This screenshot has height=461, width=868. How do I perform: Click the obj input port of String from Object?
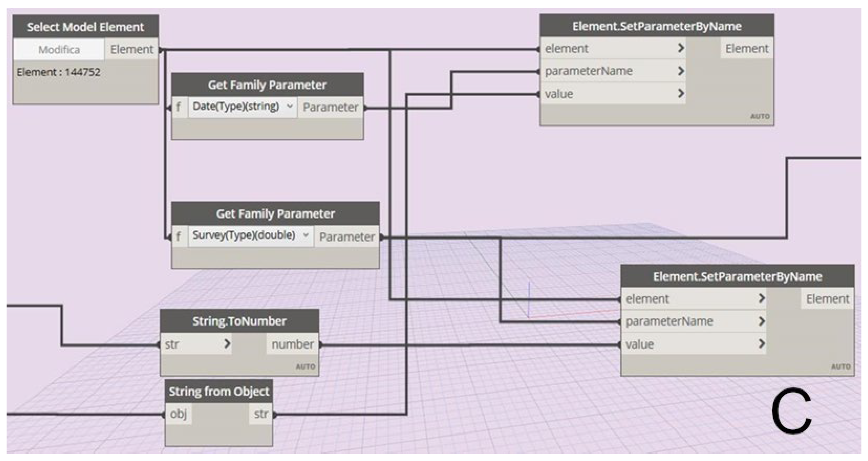(178, 414)
